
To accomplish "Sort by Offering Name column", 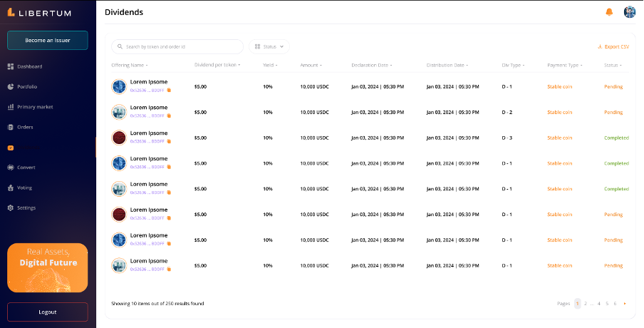I will click(x=130, y=65).
